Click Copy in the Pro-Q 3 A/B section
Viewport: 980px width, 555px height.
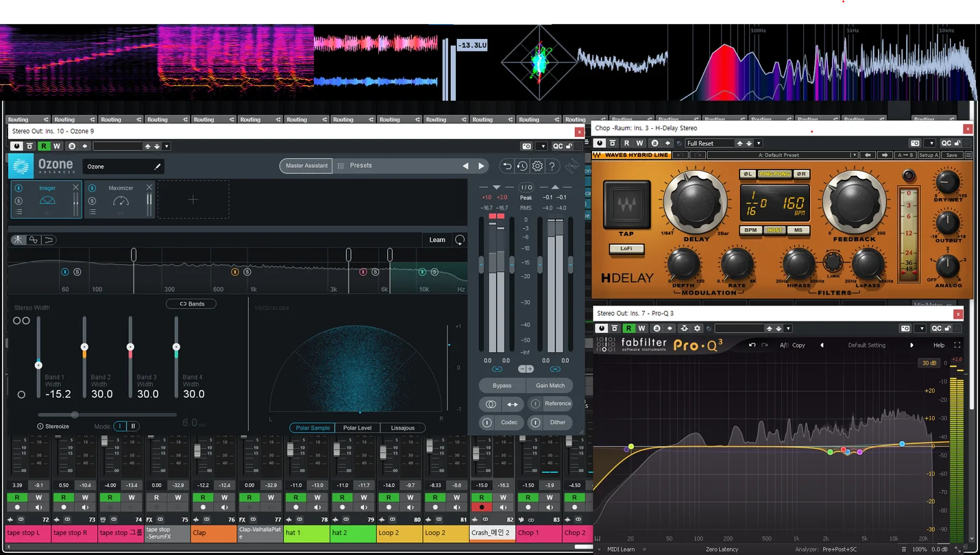pyautogui.click(x=799, y=345)
